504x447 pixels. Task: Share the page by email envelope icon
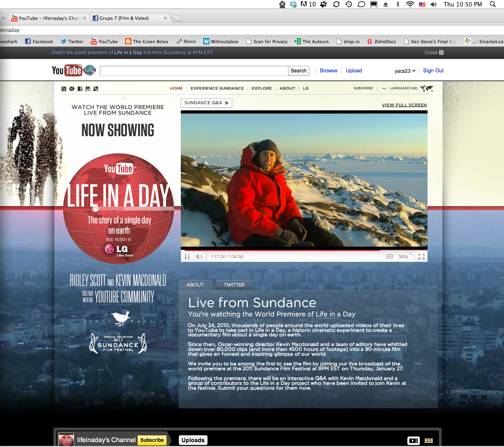coord(88,89)
